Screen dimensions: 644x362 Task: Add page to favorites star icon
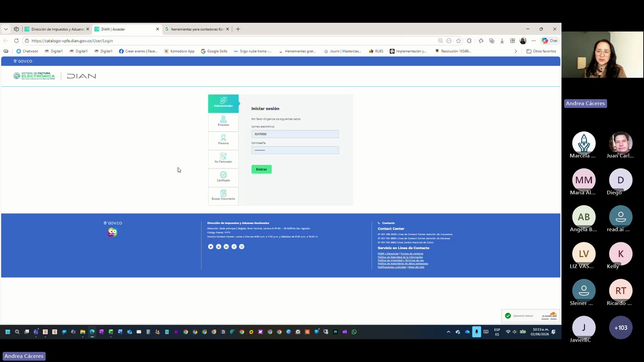point(458,41)
